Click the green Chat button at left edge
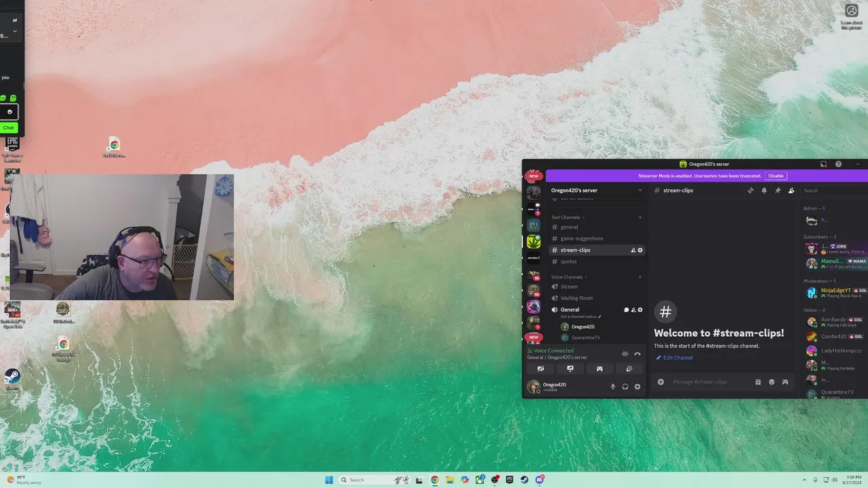868x488 pixels. click(8, 127)
